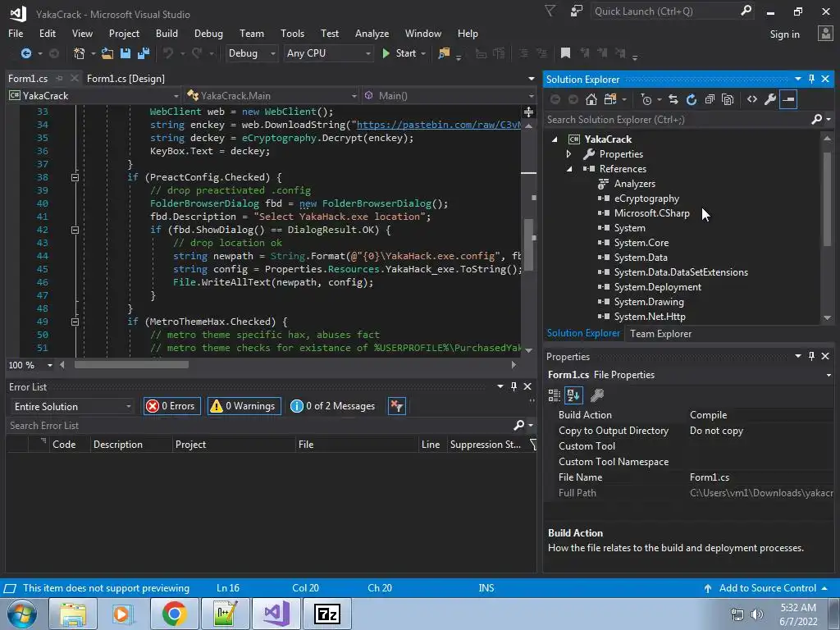Click the editor horizontal scrollbar thumb
Viewport: 840px width, 630px height.
pos(131,365)
